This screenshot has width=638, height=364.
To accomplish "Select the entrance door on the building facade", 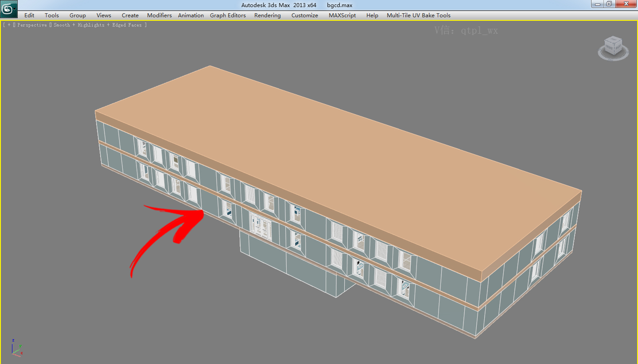I will [261, 226].
